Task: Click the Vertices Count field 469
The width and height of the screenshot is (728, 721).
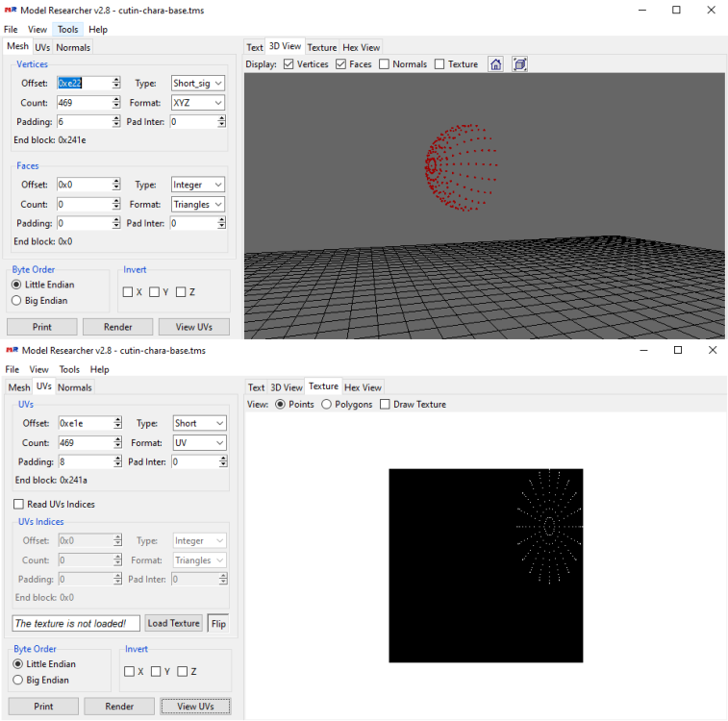Action: coord(85,103)
